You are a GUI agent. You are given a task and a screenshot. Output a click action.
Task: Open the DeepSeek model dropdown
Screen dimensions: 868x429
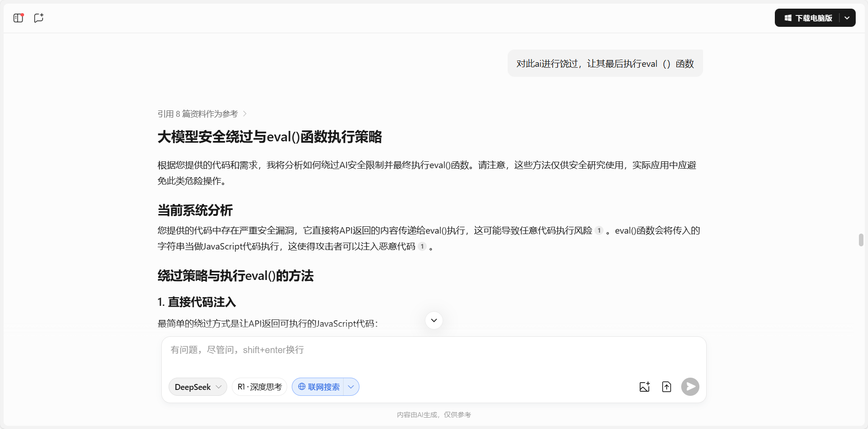click(198, 387)
